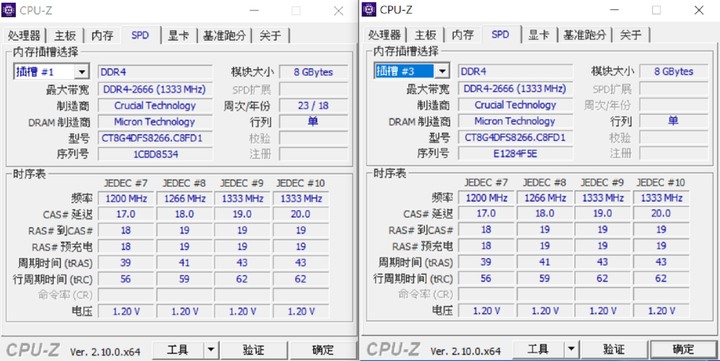The image size is (720, 361).
Task: Click the serial number field 1CBD8534
Action: point(156,154)
